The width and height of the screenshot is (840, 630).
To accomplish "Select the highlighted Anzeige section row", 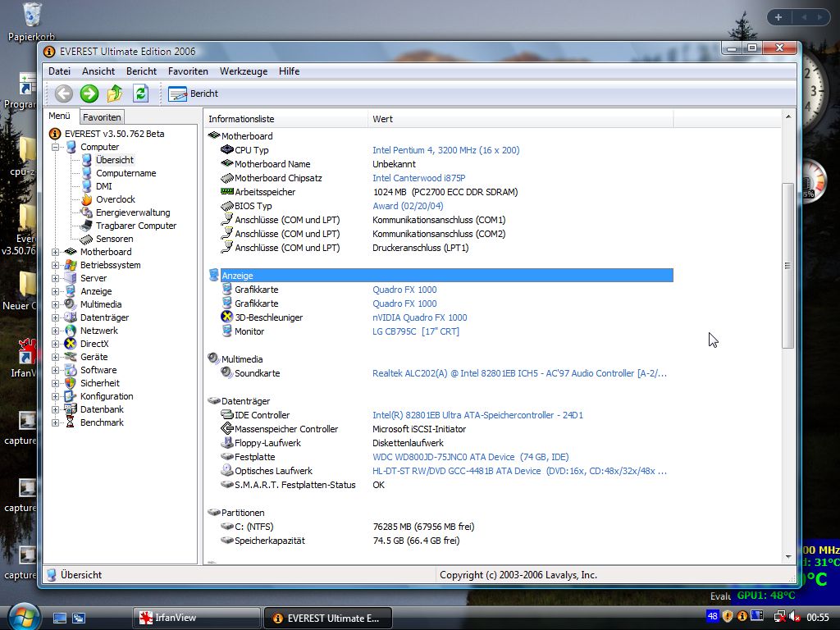I will (x=446, y=276).
